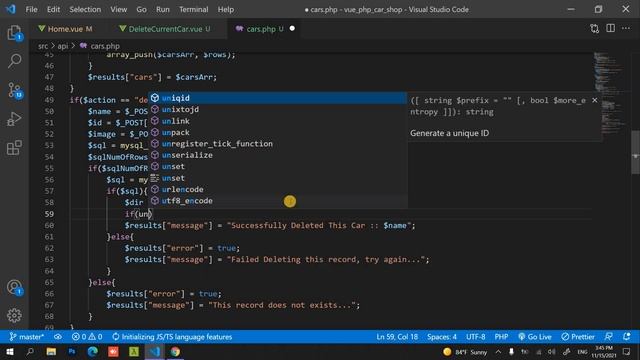This screenshot has width=640, height=360.
Task: Open File Explorer from taskbar
Action: (51, 351)
